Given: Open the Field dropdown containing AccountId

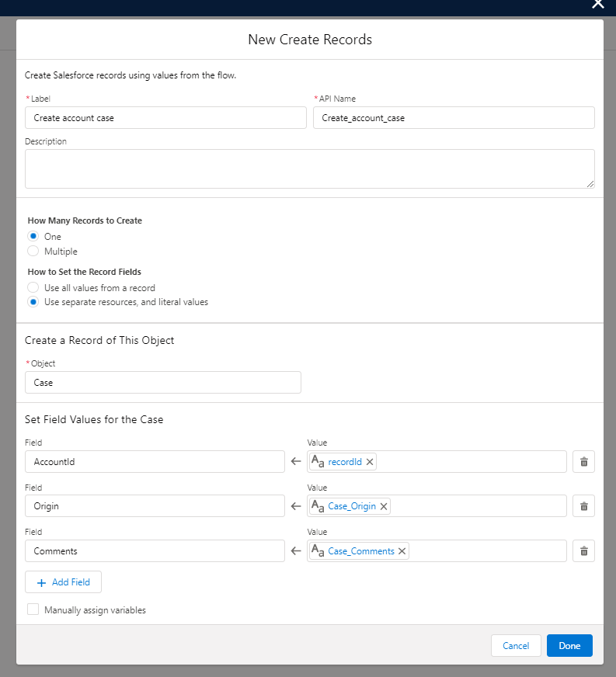Looking at the screenshot, I should [155, 461].
